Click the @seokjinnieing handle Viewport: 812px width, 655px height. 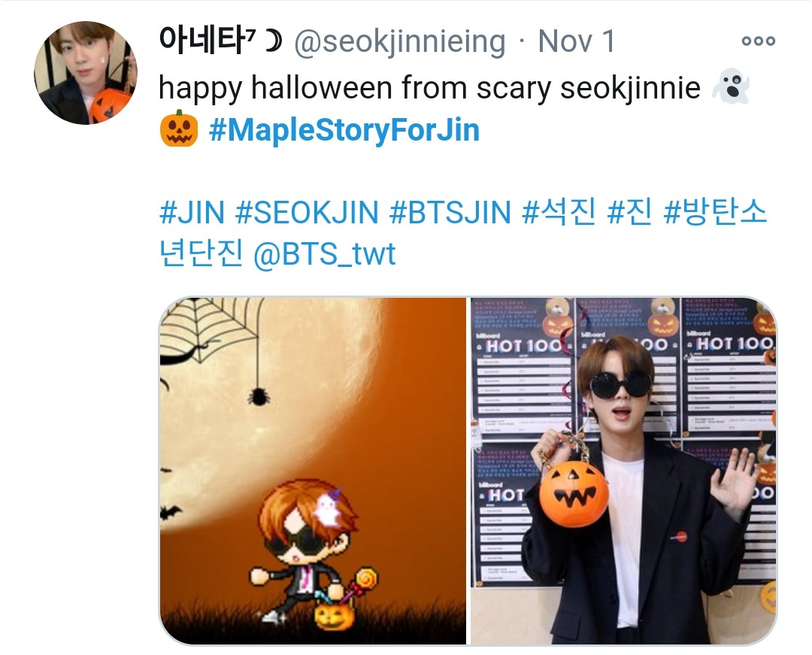click(400, 41)
